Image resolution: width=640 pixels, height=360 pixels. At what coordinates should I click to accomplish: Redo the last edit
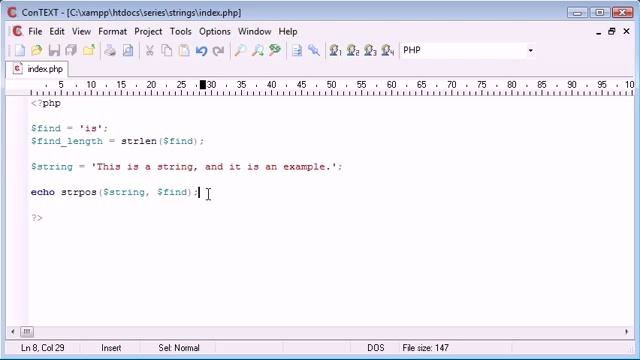219,50
